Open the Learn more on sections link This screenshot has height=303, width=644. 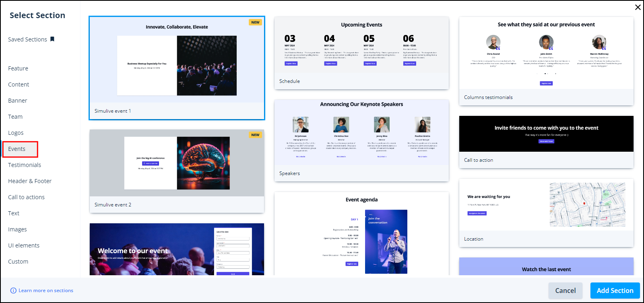pyautogui.click(x=46, y=291)
